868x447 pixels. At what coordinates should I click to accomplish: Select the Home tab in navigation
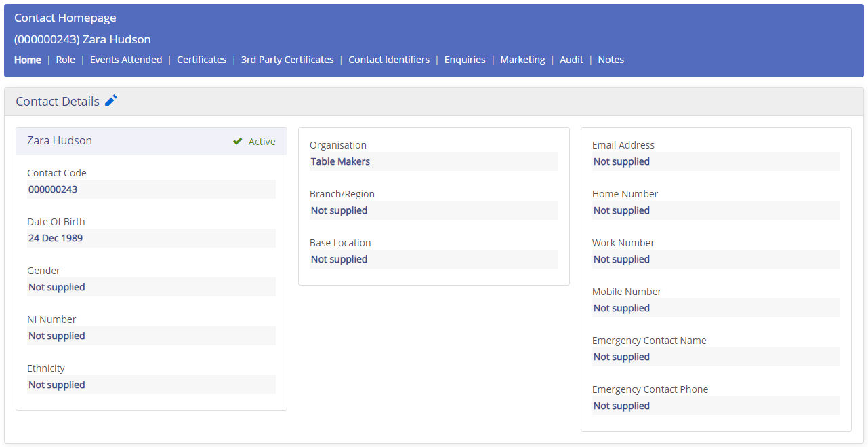coord(27,60)
